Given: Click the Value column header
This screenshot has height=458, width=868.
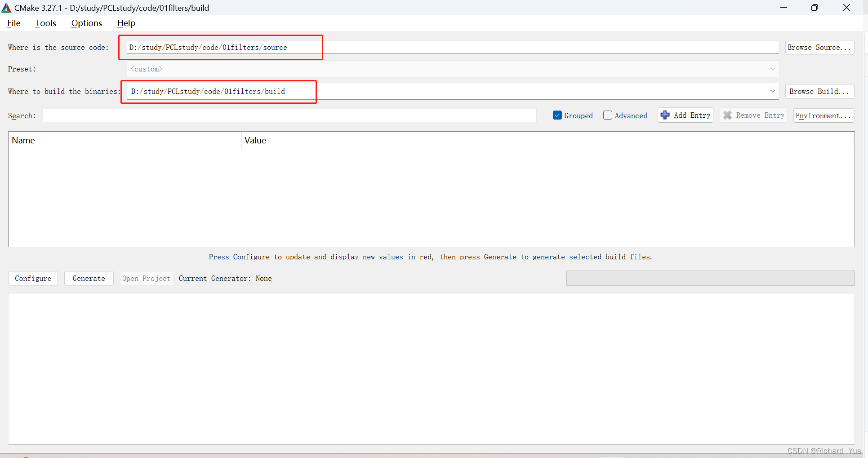Looking at the screenshot, I should (548, 140).
